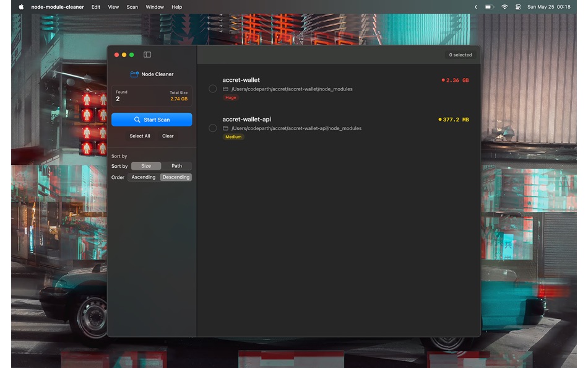Set order to Ascending
The height and width of the screenshot is (368, 588).
143,177
